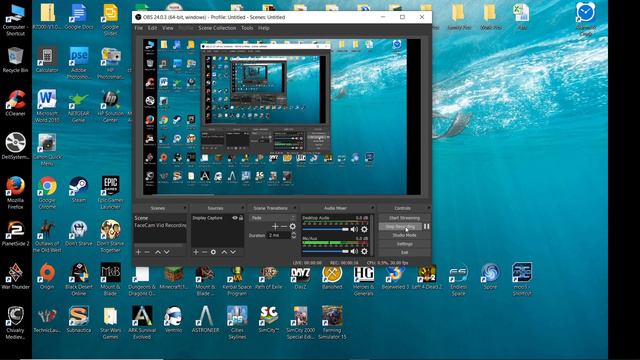Click the Duration spin box arrows
Image resolution: width=640 pixels, height=360 pixels.
point(293,235)
